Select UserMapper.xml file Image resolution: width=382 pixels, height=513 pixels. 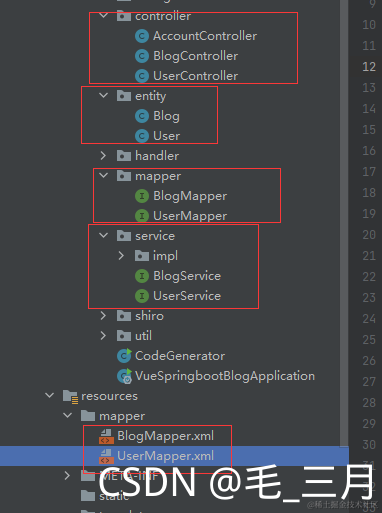[x=166, y=456]
